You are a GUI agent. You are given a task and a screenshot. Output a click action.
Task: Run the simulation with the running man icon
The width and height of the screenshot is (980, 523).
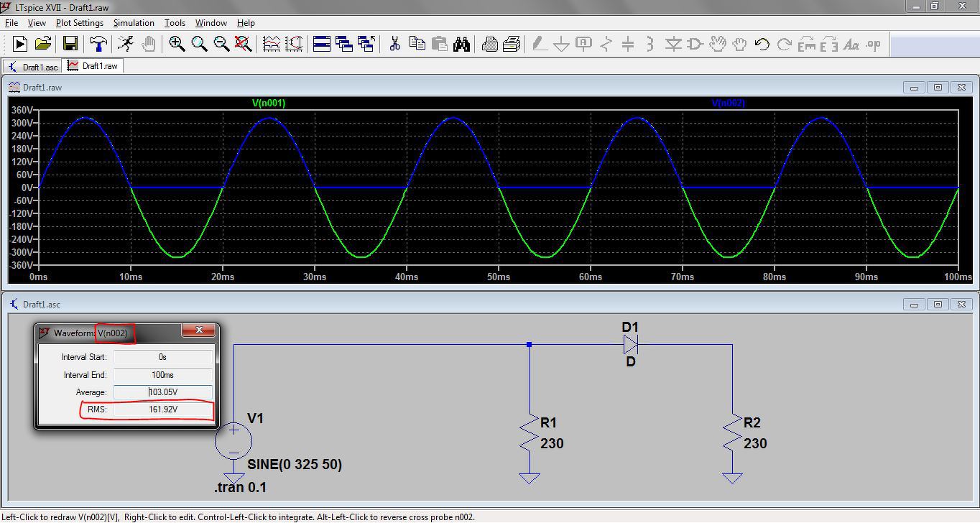click(x=125, y=45)
